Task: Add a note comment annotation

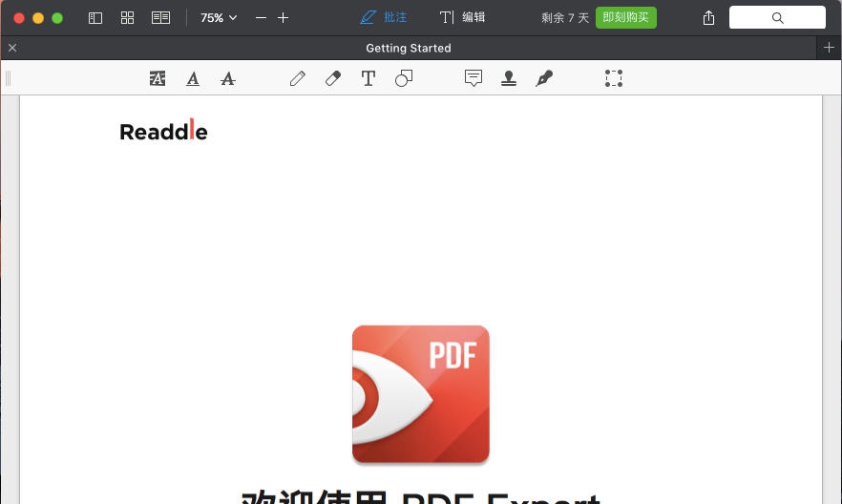Action: 474,78
